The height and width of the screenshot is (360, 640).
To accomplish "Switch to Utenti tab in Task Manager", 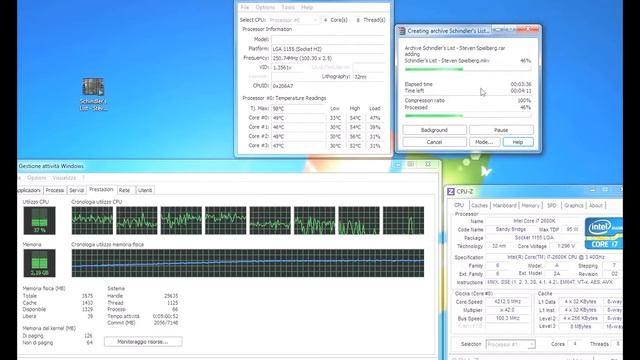I will click(x=145, y=190).
